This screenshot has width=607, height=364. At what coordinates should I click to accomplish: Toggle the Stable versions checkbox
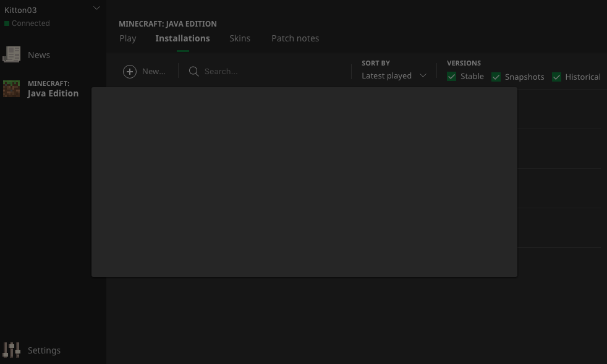452,77
